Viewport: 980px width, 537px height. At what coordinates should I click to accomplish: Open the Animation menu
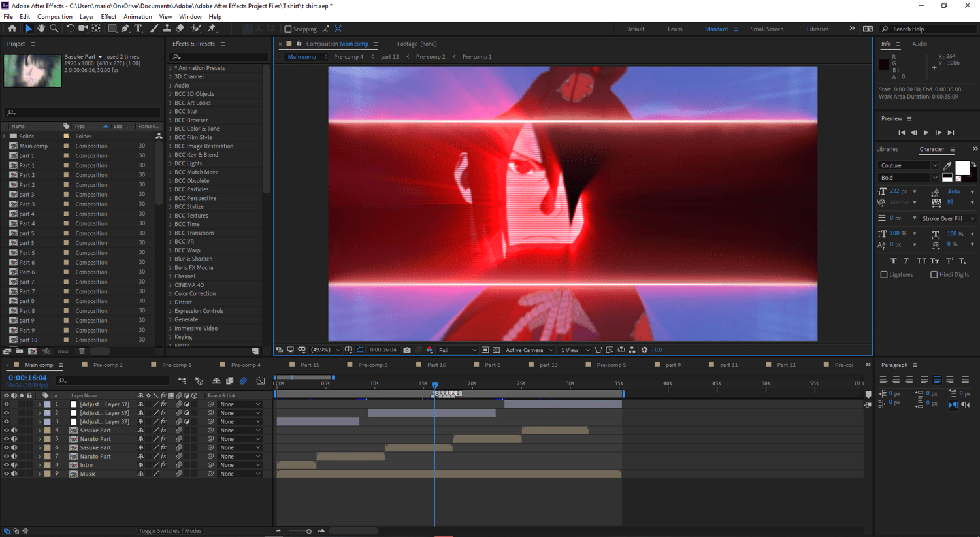[x=137, y=17]
